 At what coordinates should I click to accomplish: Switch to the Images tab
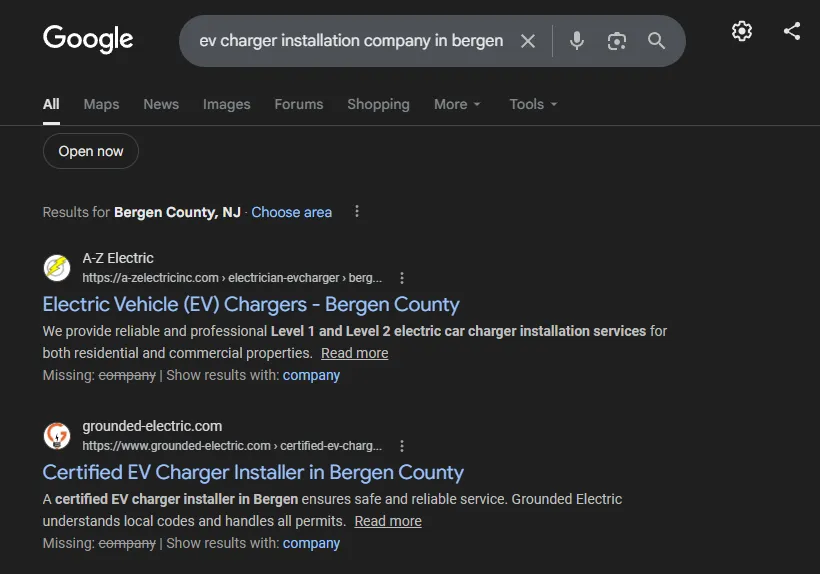226,104
